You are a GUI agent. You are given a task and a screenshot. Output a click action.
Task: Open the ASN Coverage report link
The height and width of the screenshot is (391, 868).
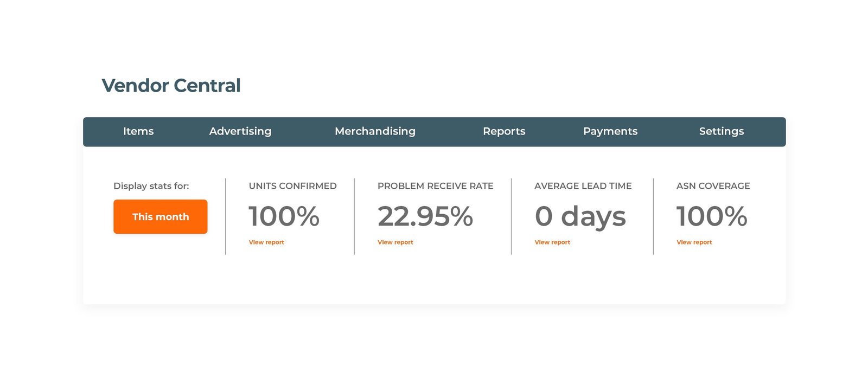(694, 242)
